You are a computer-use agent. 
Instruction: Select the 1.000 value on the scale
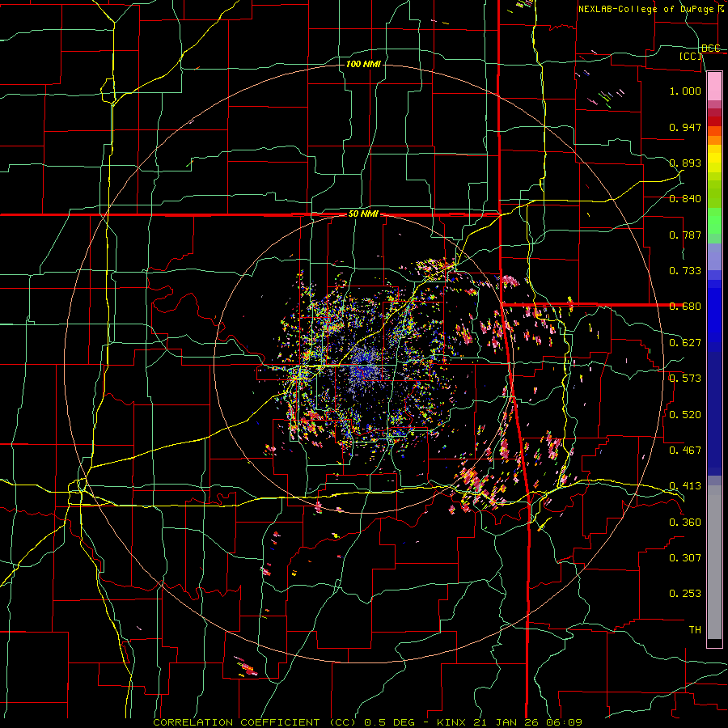[685, 91]
